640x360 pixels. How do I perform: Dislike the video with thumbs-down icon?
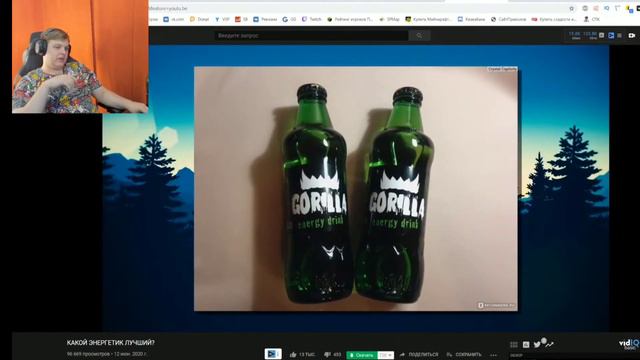click(327, 355)
